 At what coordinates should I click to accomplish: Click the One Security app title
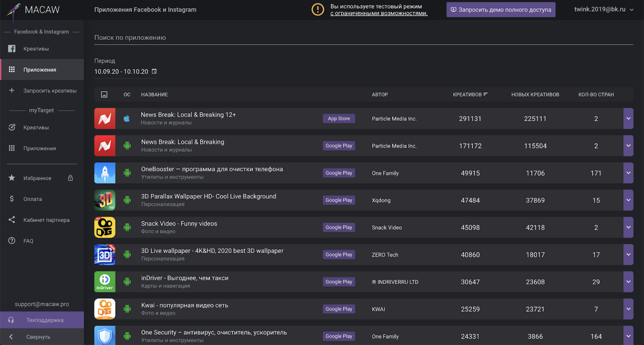pos(214,332)
